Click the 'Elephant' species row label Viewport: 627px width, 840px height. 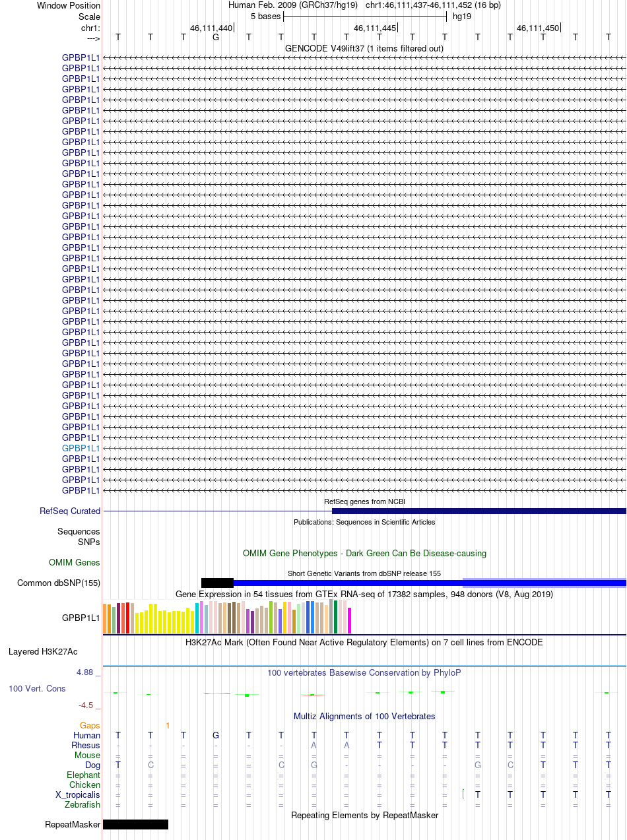84,775
